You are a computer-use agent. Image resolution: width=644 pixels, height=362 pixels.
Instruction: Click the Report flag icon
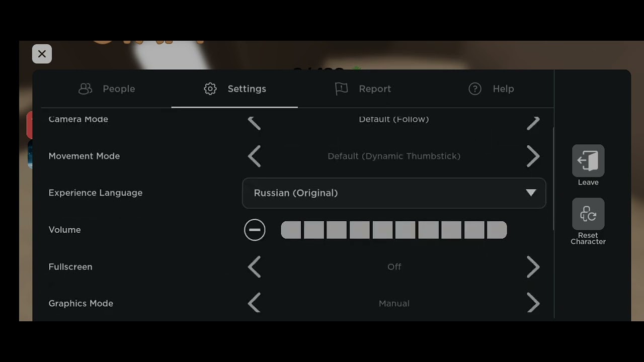[342, 89]
